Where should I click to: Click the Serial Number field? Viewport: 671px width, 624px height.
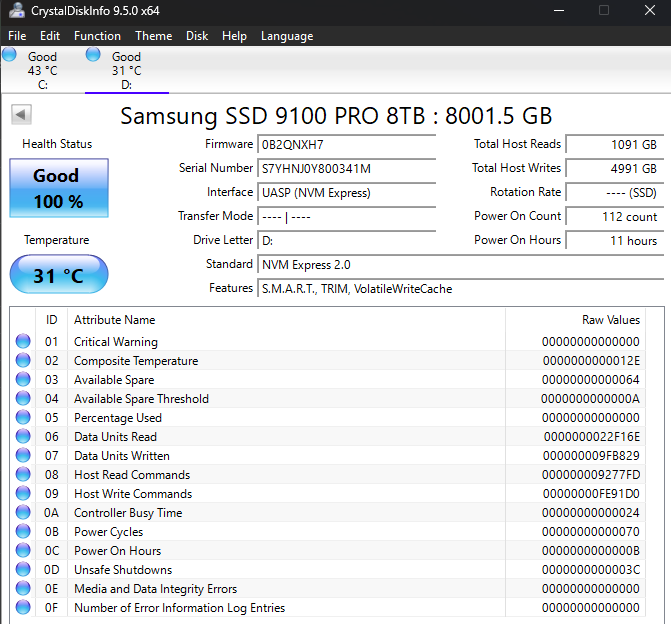346,168
